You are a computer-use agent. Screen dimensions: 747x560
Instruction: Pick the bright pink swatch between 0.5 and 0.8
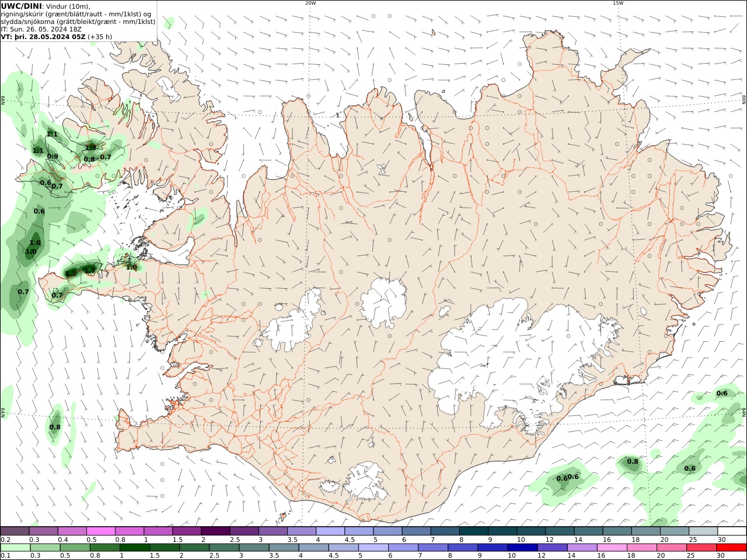pos(100,531)
